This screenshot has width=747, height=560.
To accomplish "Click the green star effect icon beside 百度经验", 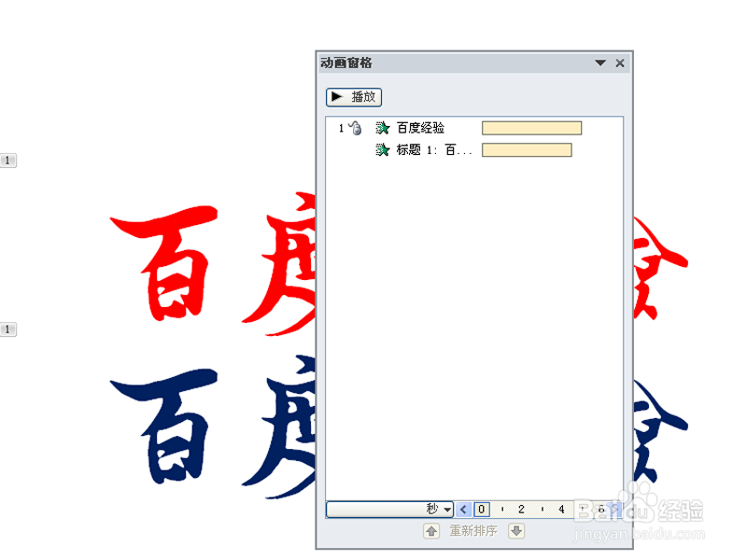I will point(382,128).
